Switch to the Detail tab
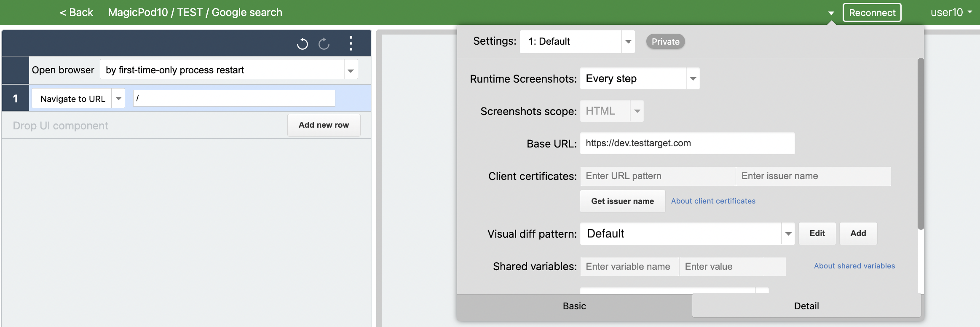 tap(806, 306)
